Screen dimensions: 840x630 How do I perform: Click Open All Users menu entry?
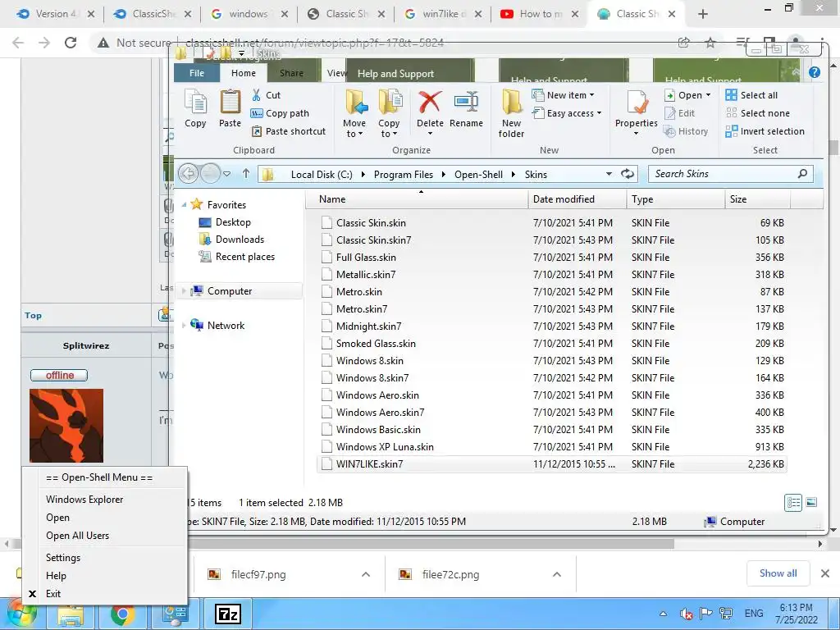tap(78, 535)
